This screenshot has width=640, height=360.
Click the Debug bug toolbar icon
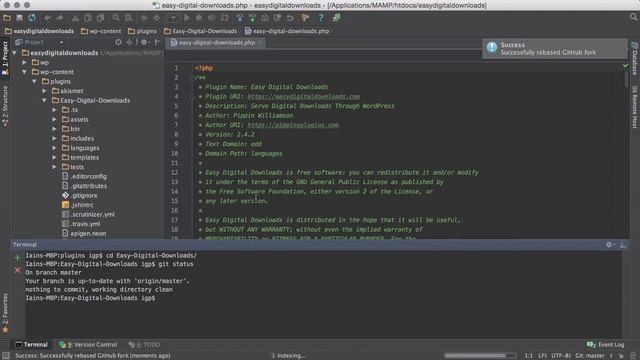199,18
